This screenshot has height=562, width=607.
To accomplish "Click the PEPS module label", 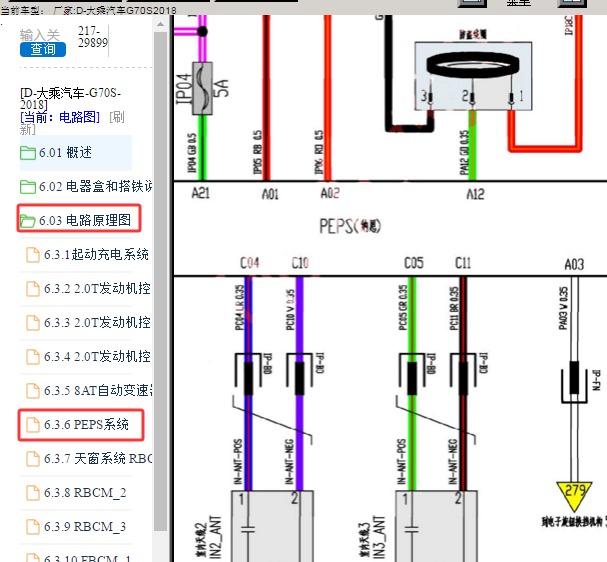I will 350,226.
